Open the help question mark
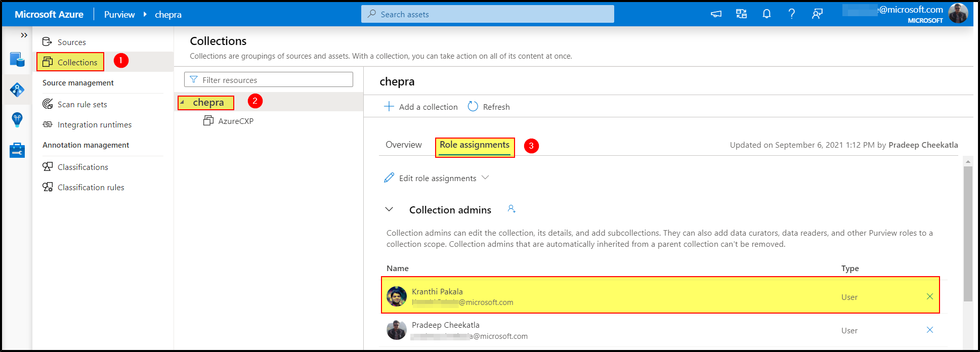Screen dimensions: 980x352 (792, 14)
